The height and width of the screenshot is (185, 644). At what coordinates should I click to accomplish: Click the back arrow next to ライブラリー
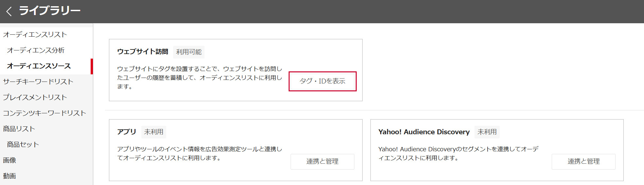[9, 11]
